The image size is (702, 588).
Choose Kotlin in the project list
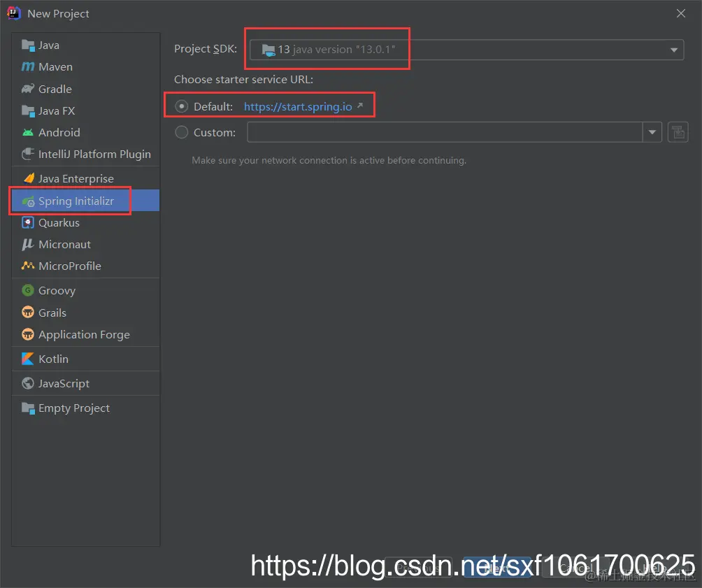coord(53,359)
